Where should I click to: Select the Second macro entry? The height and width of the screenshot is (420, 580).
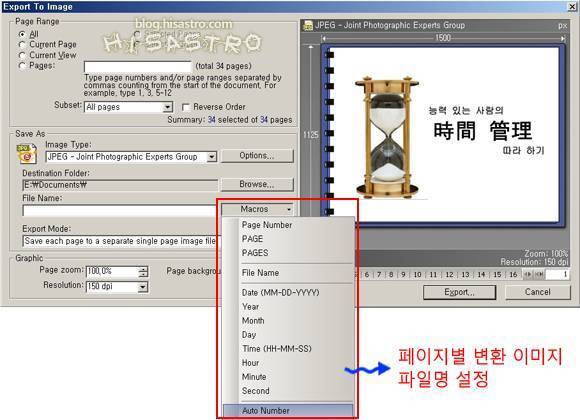pos(256,391)
